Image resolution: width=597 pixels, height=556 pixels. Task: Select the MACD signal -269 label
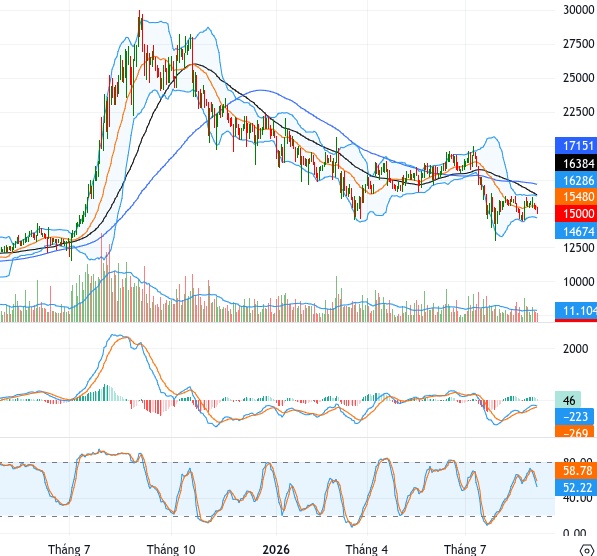[575, 432]
